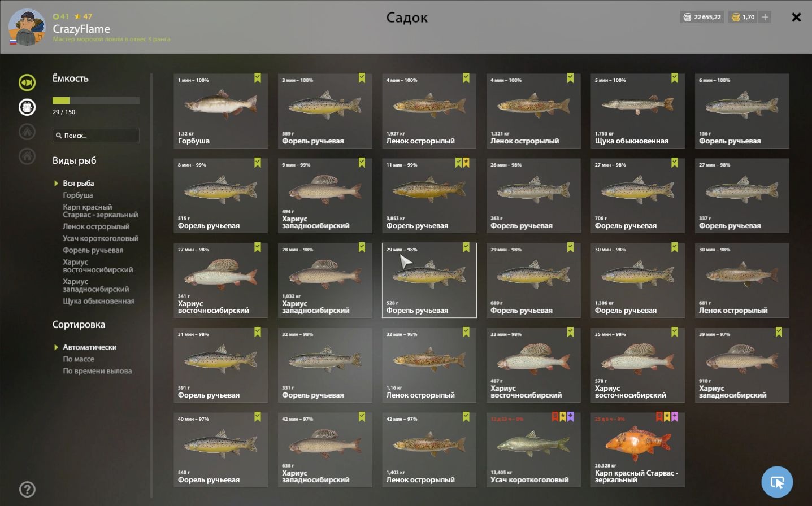The height and width of the screenshot is (506, 812).
Task: Add gold coins with plus button
Action: click(x=765, y=17)
